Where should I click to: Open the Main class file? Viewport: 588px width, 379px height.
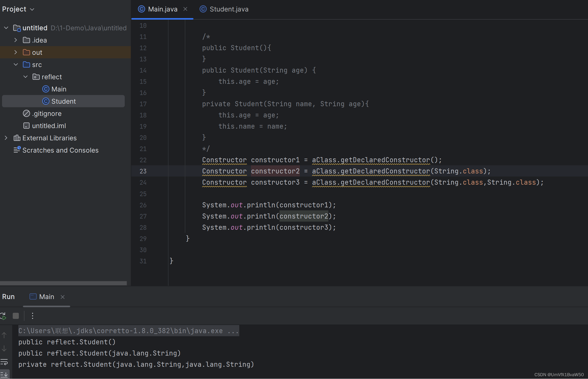[59, 89]
